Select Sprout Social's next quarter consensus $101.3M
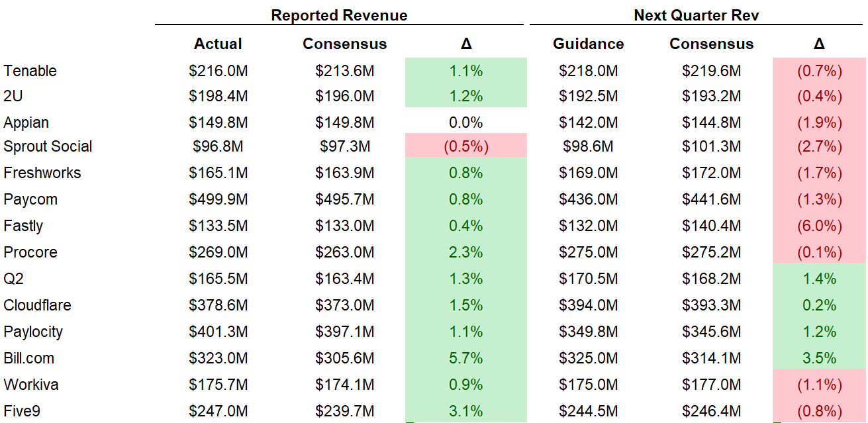Image resolution: width=868 pixels, height=423 pixels. coord(712,146)
